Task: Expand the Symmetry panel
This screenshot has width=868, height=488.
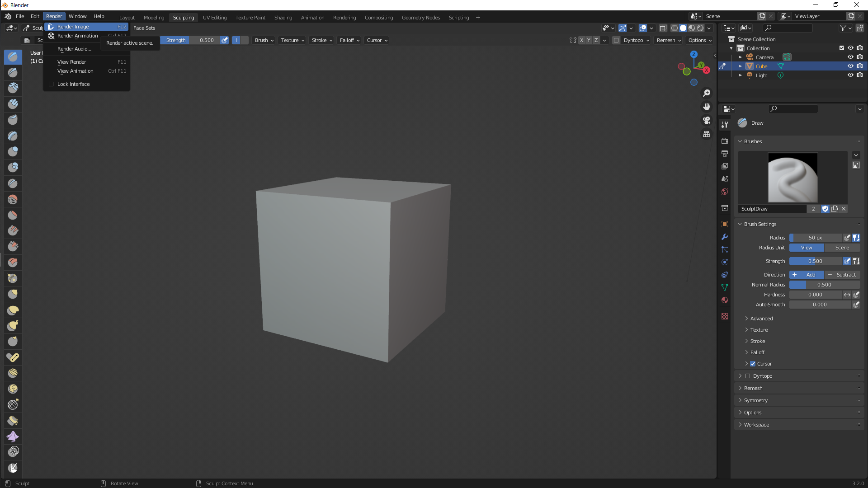Action: [755, 400]
